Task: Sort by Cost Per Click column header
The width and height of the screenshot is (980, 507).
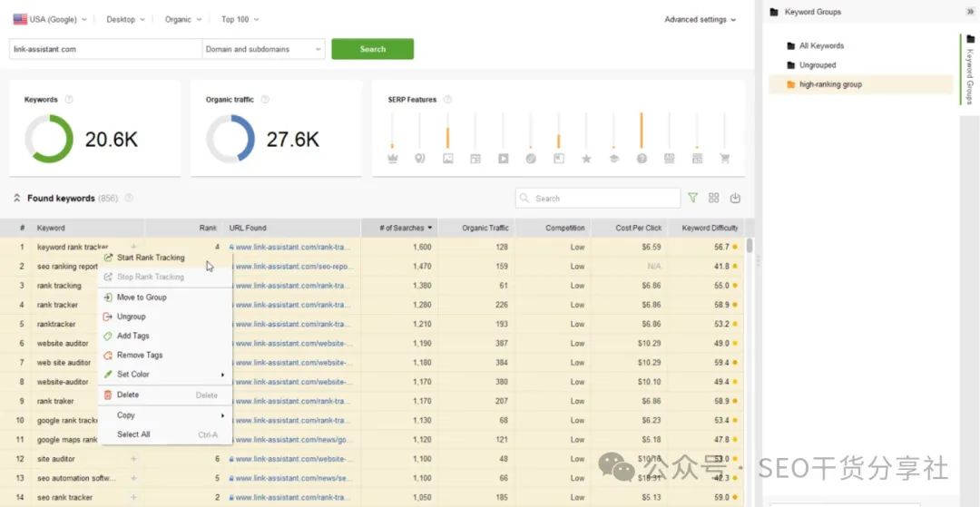Action: tap(629, 228)
